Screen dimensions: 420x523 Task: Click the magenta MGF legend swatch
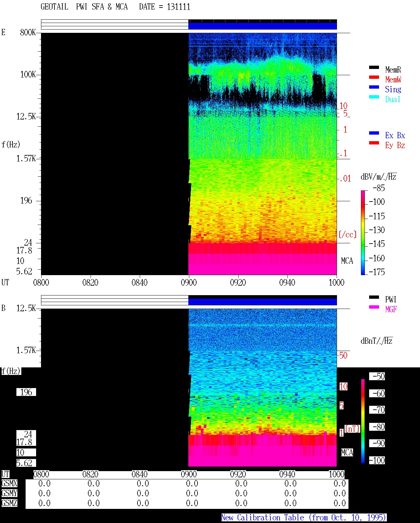point(374,307)
